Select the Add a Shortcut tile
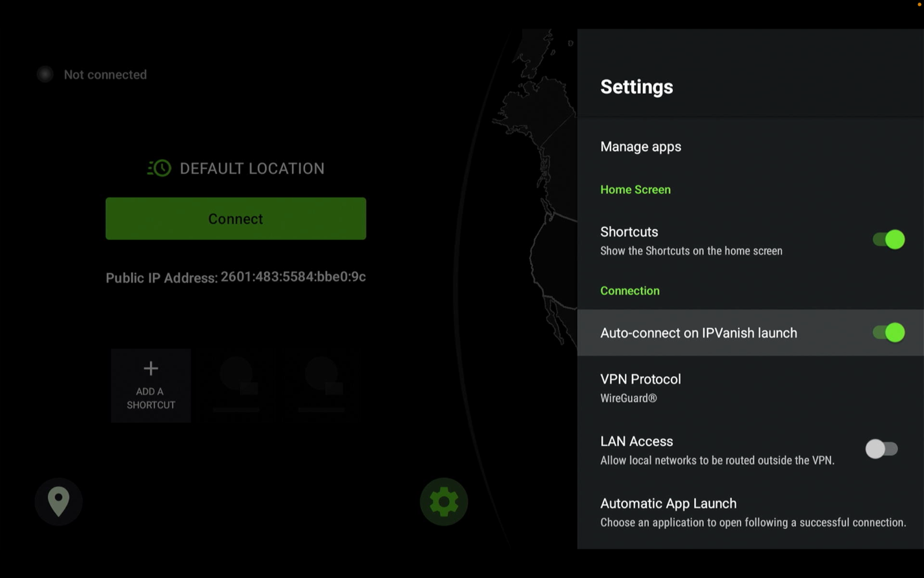The height and width of the screenshot is (578, 924). point(151,385)
